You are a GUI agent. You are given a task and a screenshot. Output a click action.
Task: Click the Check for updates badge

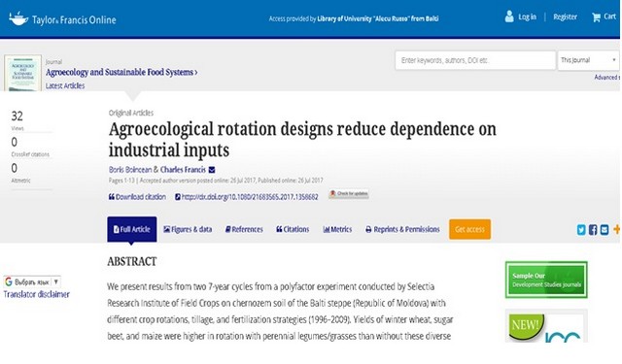point(349,194)
